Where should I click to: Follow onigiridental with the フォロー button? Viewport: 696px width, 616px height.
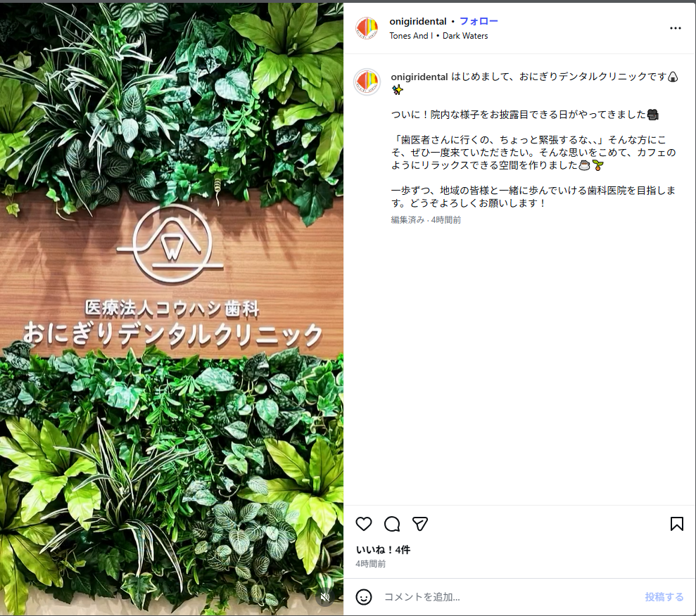[x=479, y=21]
